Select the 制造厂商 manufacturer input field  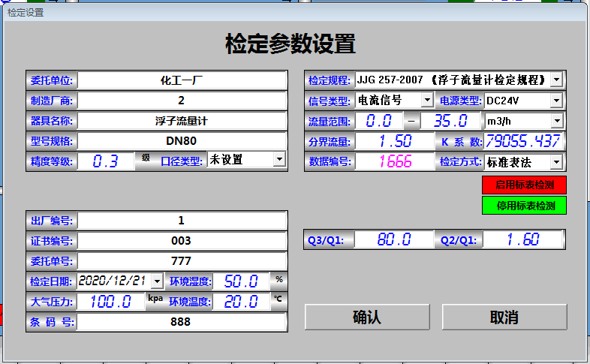pos(182,100)
